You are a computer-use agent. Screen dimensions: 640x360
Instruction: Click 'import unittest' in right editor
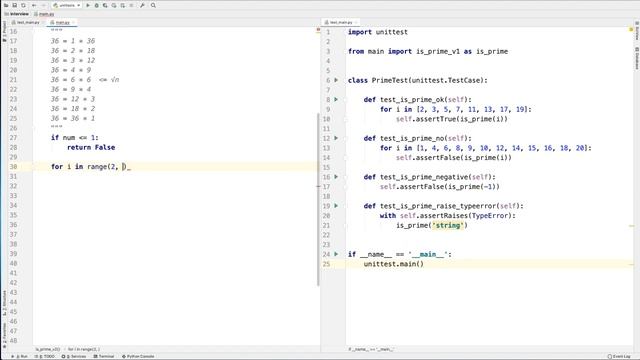pyautogui.click(x=378, y=32)
